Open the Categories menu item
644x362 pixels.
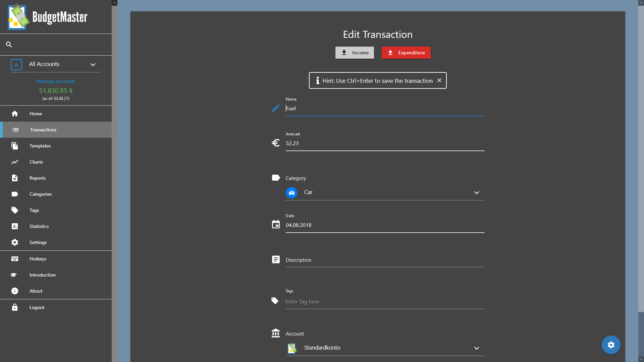tap(56, 194)
